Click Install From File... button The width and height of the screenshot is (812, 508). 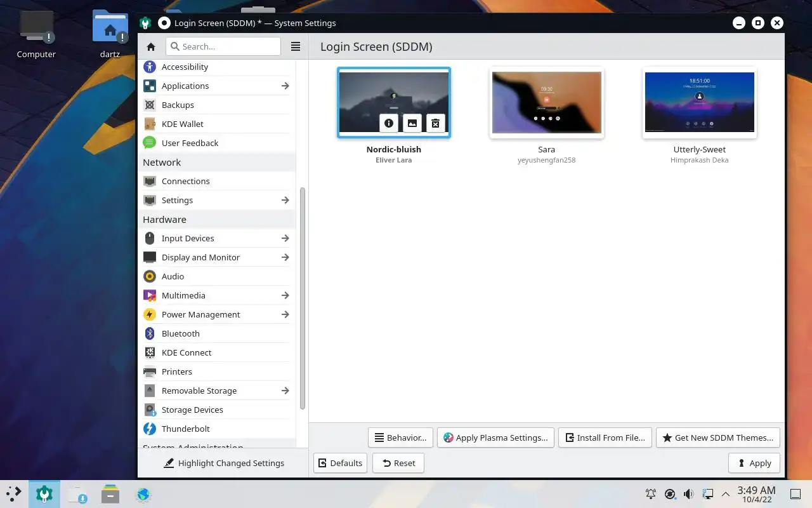pyautogui.click(x=605, y=438)
